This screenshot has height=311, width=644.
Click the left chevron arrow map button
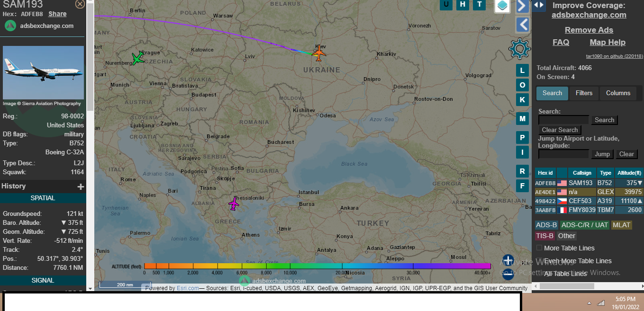point(522,25)
